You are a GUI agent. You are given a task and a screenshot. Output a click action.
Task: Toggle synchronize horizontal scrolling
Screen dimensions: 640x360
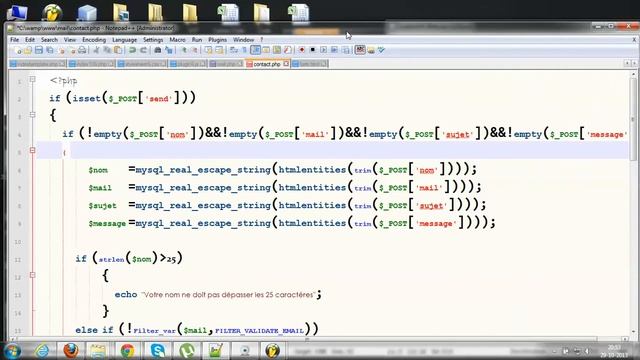pos(219,50)
